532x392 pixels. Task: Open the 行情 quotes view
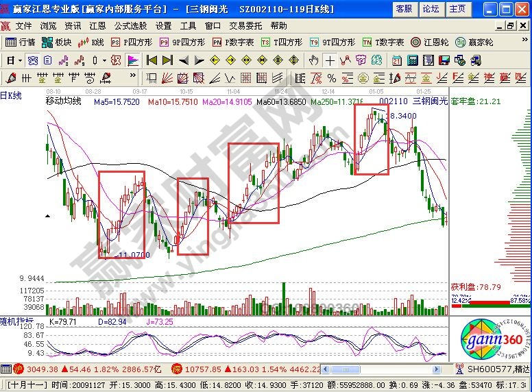click(21, 42)
